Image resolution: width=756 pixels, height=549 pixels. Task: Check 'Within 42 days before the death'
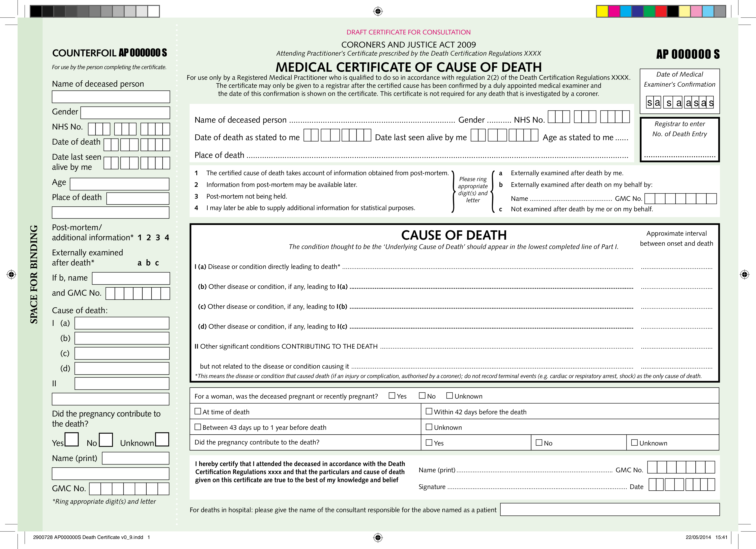[429, 411]
